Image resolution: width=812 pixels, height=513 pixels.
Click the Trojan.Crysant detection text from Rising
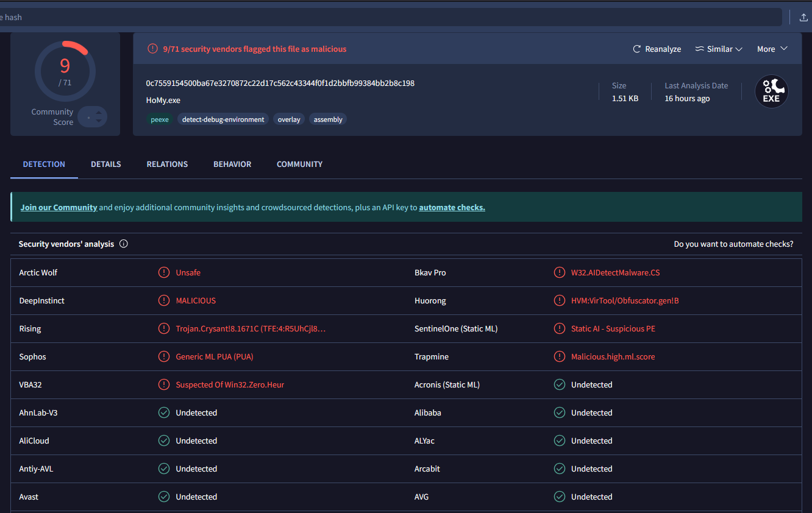click(x=251, y=328)
